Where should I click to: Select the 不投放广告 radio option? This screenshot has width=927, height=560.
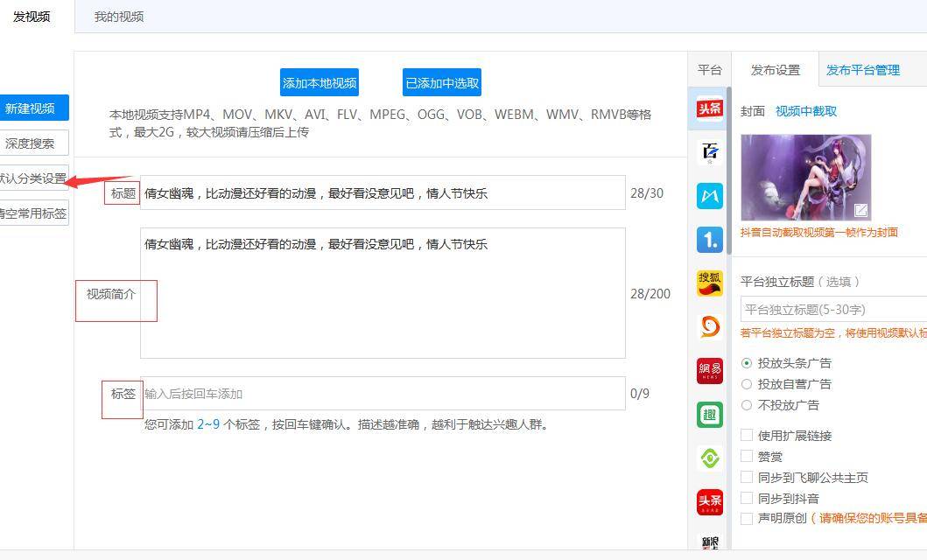[x=747, y=405]
